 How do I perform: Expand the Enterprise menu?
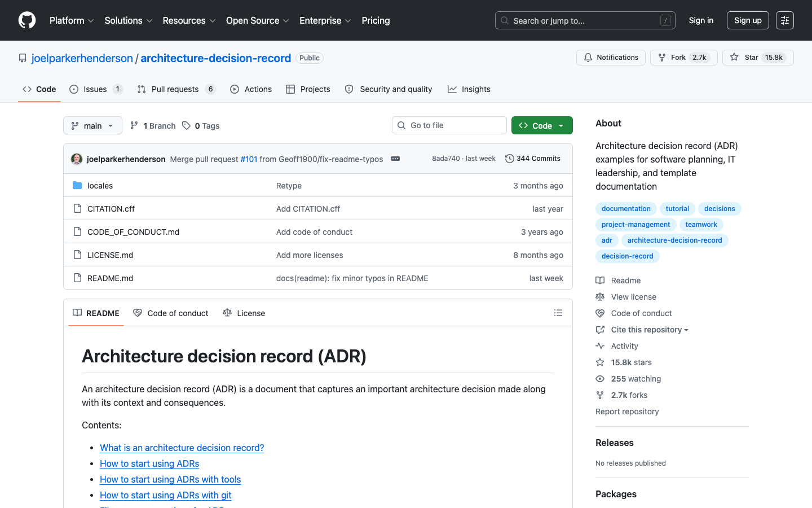(x=325, y=20)
